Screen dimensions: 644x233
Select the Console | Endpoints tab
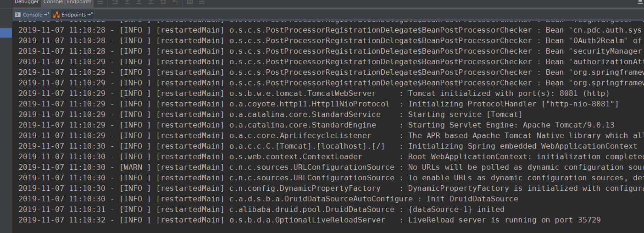pos(67,2)
